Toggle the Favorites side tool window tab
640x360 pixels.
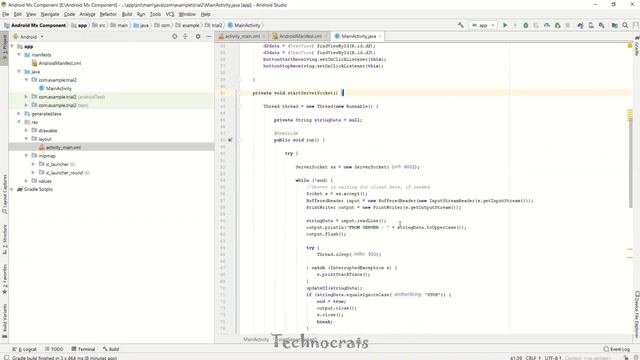pos(4,279)
